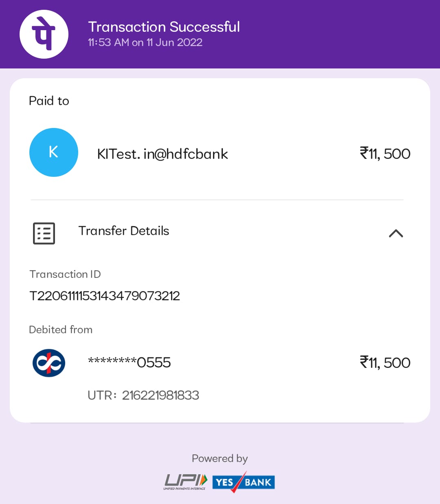Click the Transfer Details list icon
Screen dimensions: 440x504
44,233
